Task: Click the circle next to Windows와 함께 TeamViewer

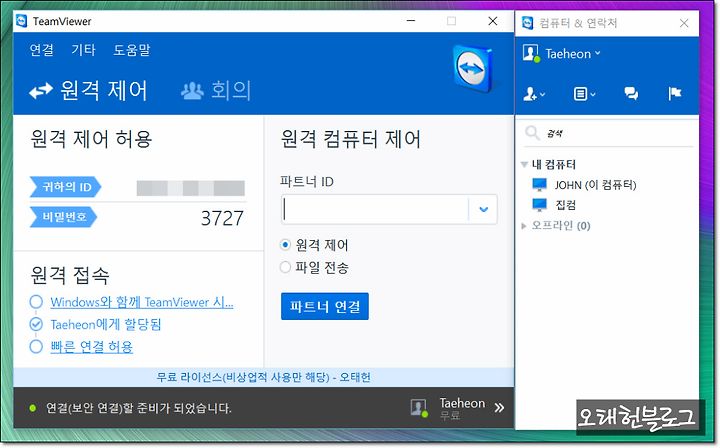Action: click(36, 302)
